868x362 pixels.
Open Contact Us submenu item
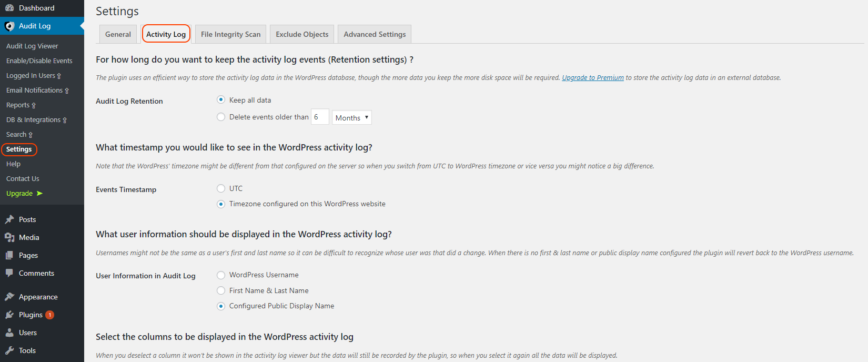[x=23, y=179]
